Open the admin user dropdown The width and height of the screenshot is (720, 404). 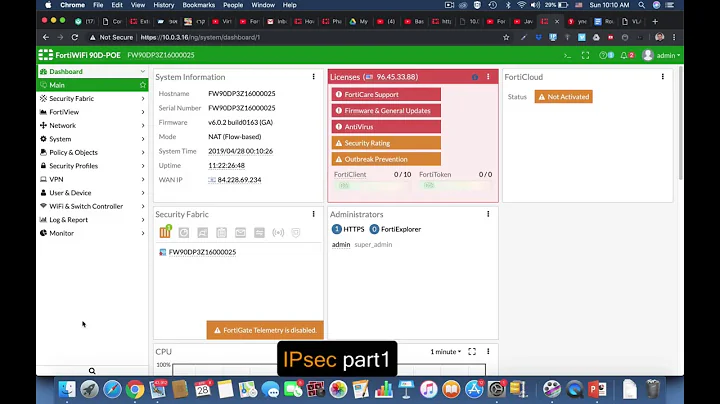point(662,56)
